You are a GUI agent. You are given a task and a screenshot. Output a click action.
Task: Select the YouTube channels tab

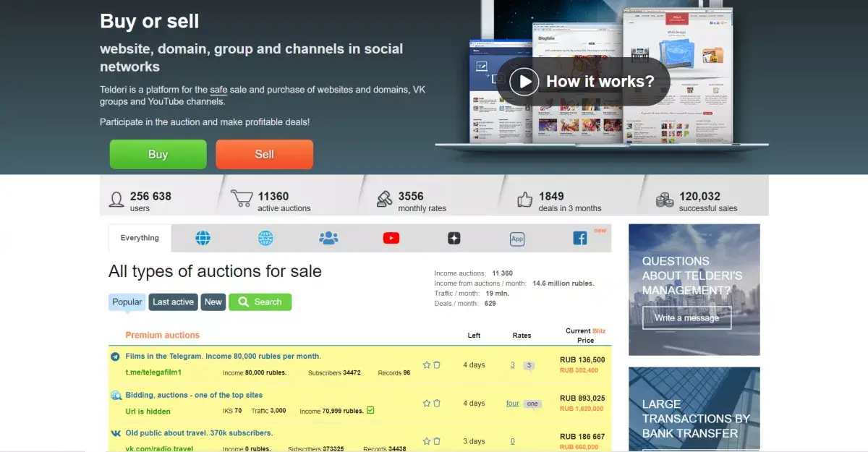391,238
